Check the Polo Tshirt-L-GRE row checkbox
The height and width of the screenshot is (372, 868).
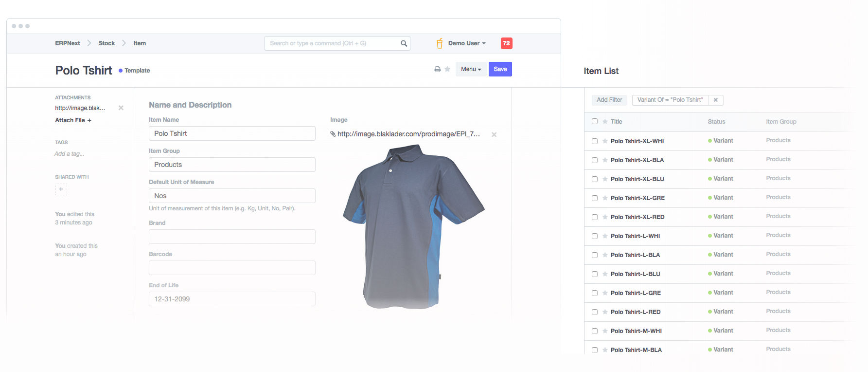[x=595, y=293]
